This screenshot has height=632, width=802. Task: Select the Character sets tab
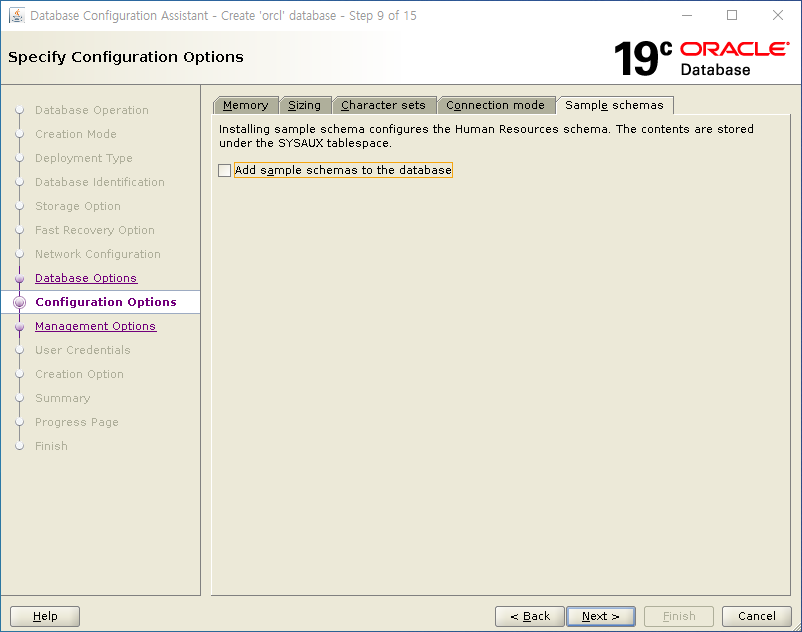tap(384, 105)
